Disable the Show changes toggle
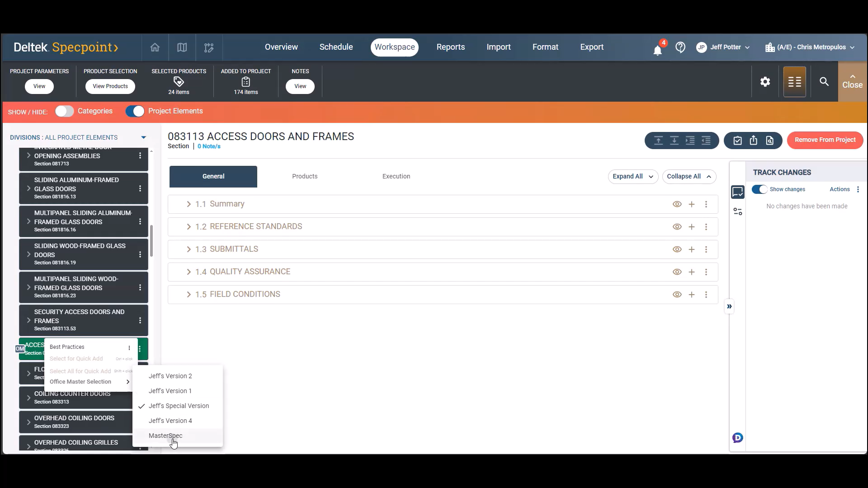 click(x=759, y=189)
